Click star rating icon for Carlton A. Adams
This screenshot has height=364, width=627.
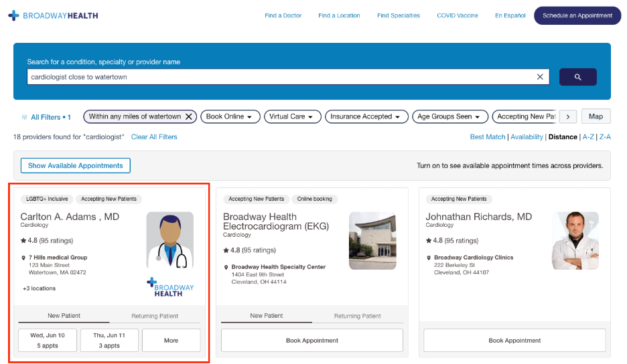click(x=23, y=240)
